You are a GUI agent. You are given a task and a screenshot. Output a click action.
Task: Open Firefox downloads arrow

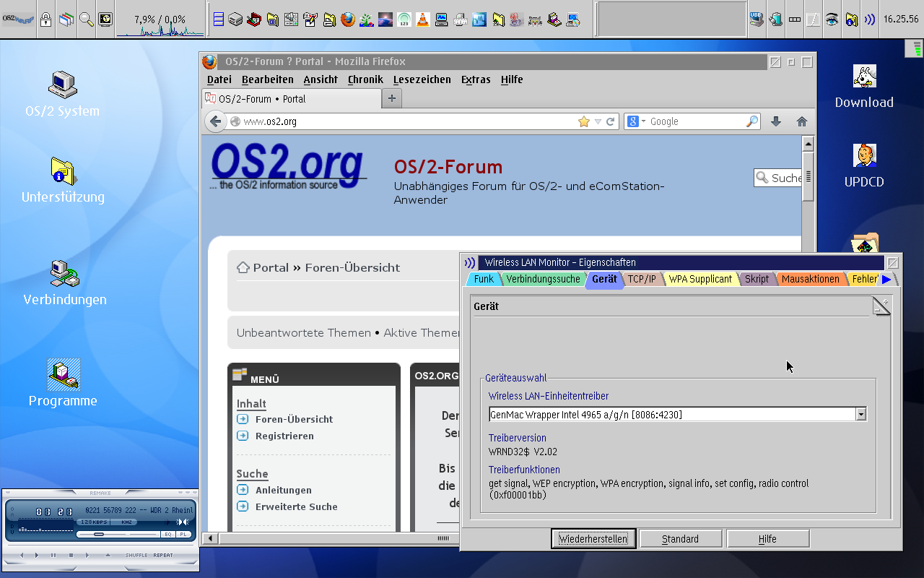pyautogui.click(x=776, y=121)
